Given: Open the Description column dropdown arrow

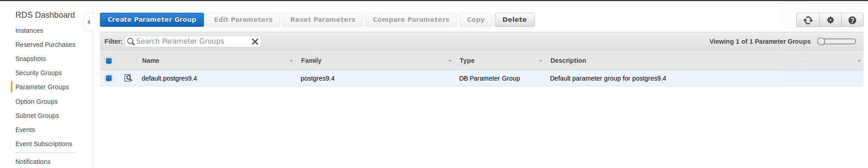Looking at the screenshot, I should click(x=859, y=61).
